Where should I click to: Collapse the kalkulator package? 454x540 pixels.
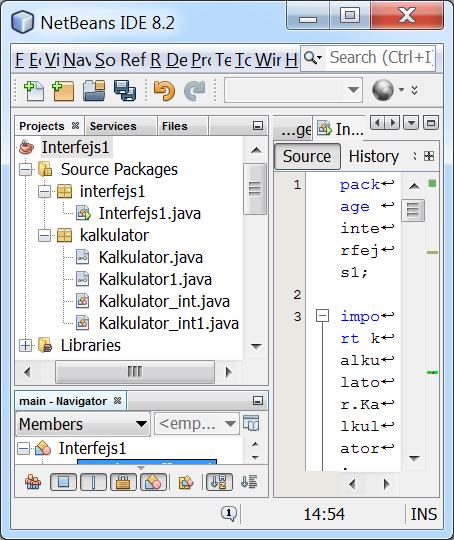[44, 236]
